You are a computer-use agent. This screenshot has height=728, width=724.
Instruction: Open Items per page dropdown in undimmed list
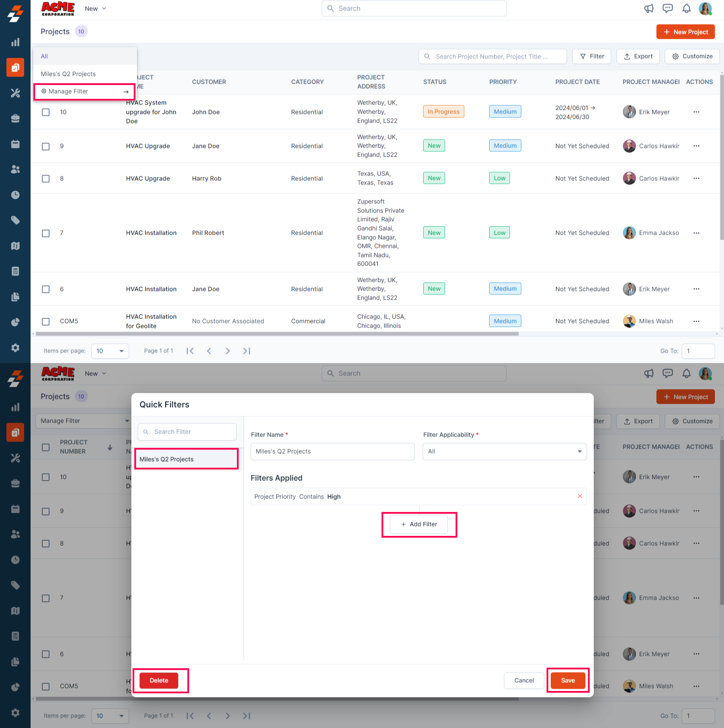pyautogui.click(x=110, y=351)
